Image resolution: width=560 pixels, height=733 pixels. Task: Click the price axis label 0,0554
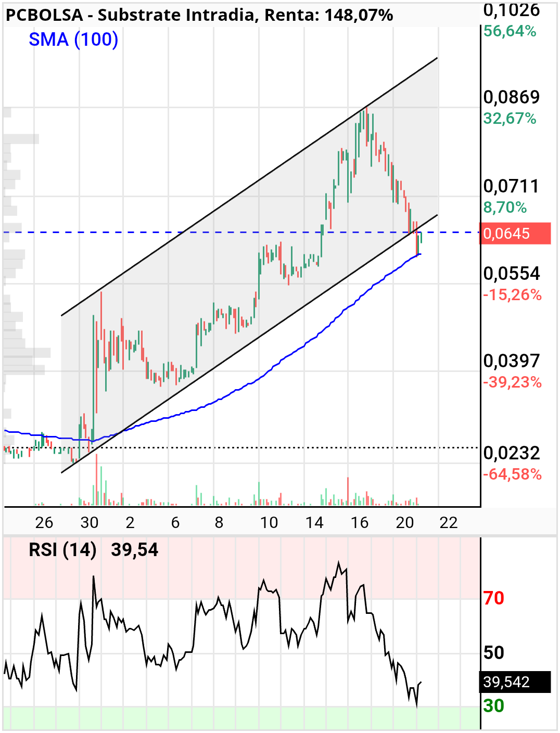click(512, 274)
